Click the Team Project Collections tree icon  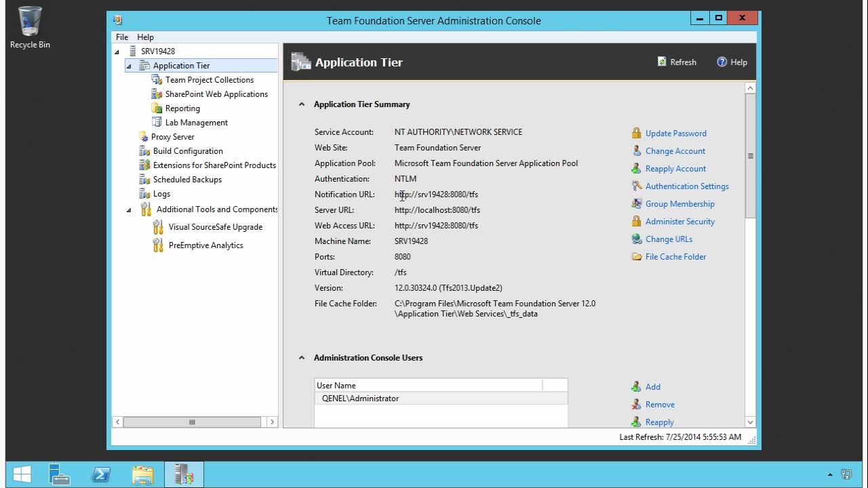157,80
